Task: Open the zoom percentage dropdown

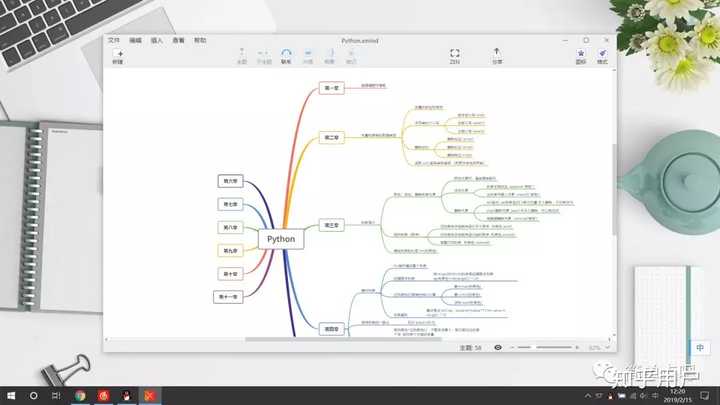Action: click(599, 348)
